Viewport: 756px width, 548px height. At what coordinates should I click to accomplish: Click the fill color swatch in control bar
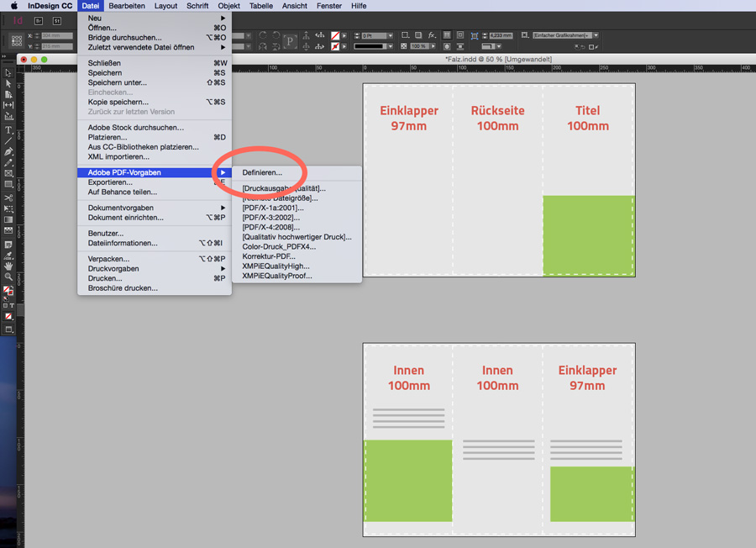tap(335, 35)
